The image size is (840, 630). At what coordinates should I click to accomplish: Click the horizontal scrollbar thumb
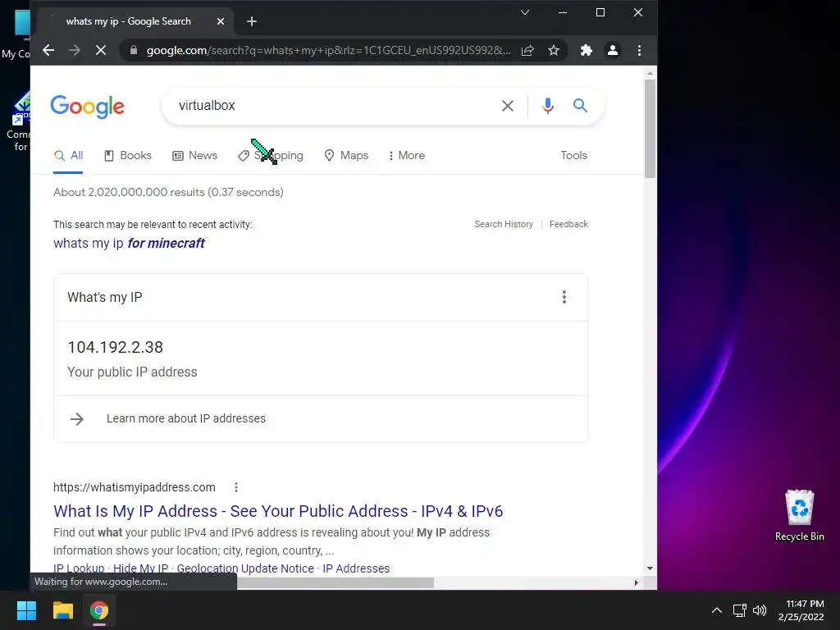pos(335,583)
